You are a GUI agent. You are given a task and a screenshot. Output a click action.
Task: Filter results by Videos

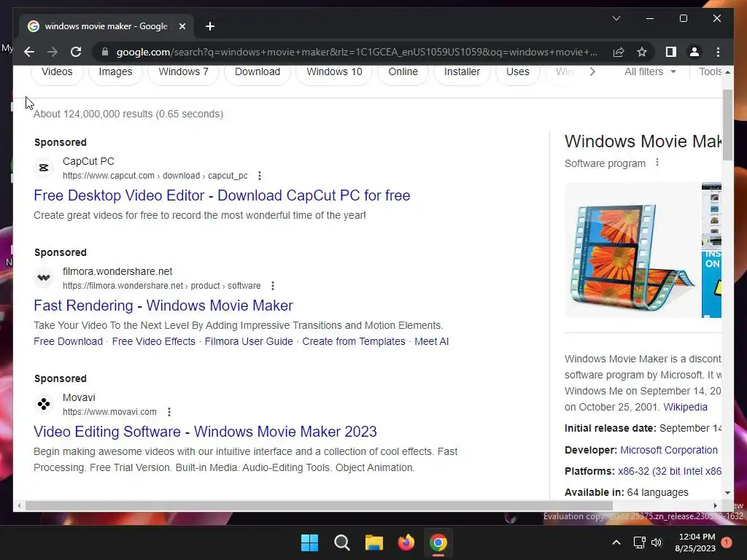tap(57, 71)
